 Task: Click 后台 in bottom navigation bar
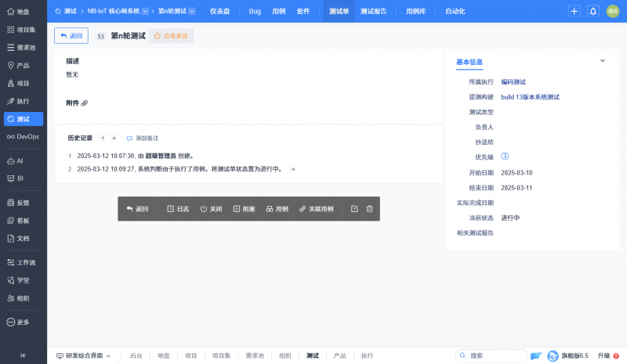pos(136,355)
